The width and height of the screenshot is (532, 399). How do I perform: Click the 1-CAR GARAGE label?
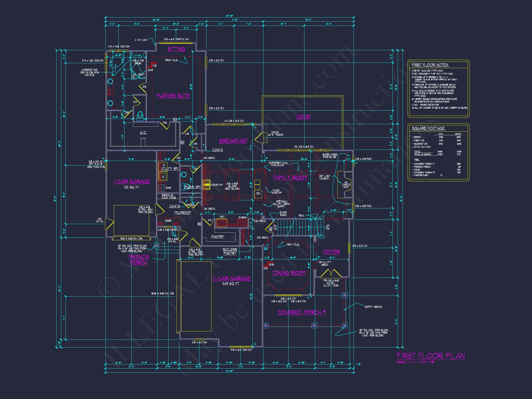(132, 182)
